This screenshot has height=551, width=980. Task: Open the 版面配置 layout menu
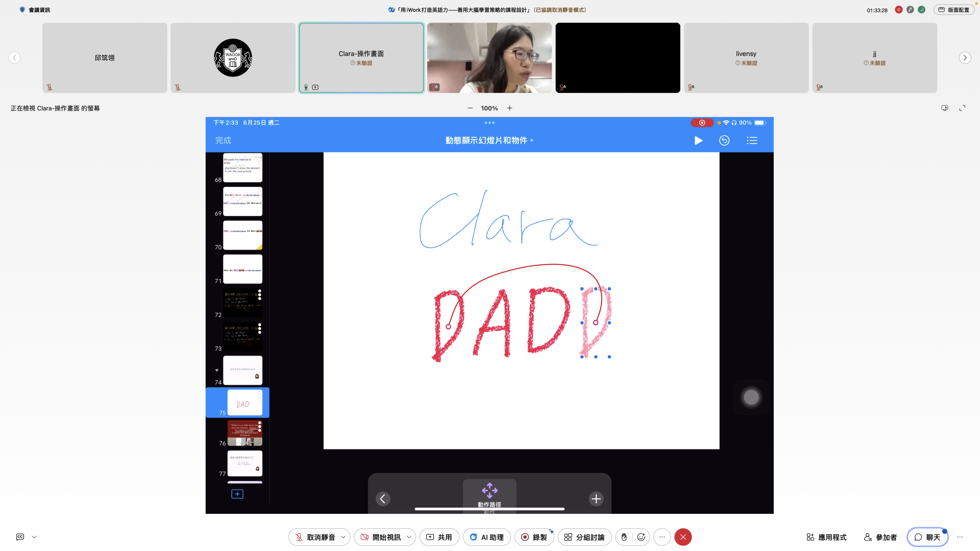954,10
